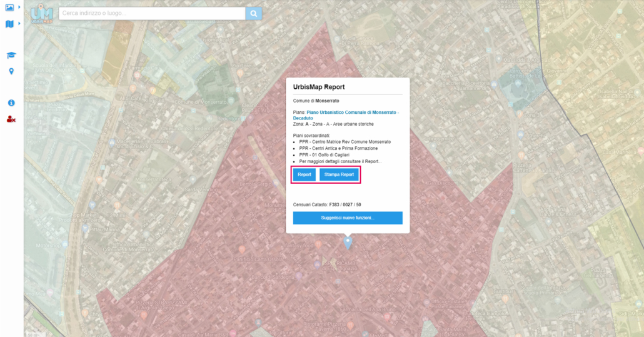644x337 pixels.
Task: Click text PPR - 01 Golfo di Cagliari
Action: [325, 155]
